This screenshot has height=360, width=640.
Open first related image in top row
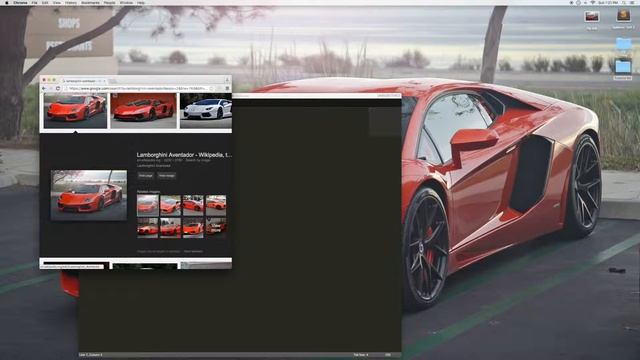[147, 205]
